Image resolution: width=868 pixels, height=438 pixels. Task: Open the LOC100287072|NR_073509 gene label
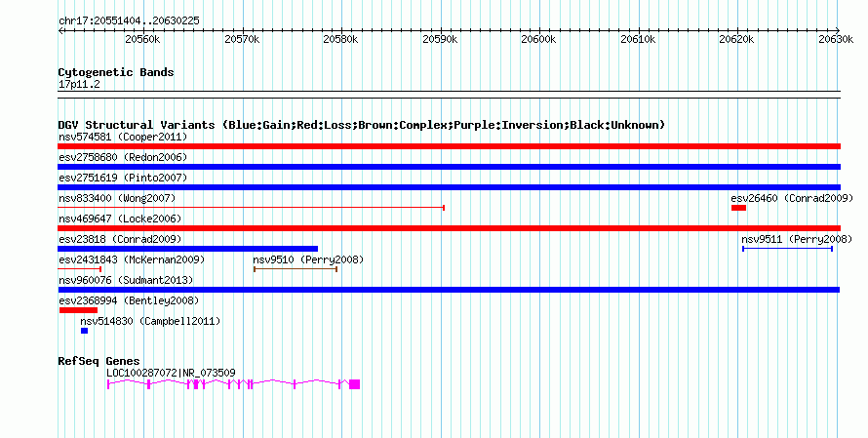click(171, 373)
